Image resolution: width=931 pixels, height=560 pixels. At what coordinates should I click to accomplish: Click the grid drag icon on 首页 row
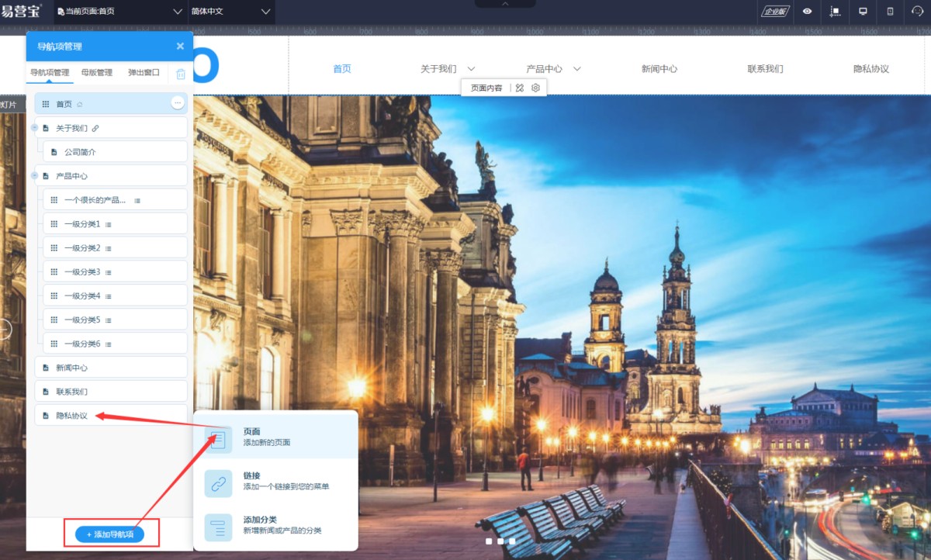pos(45,104)
